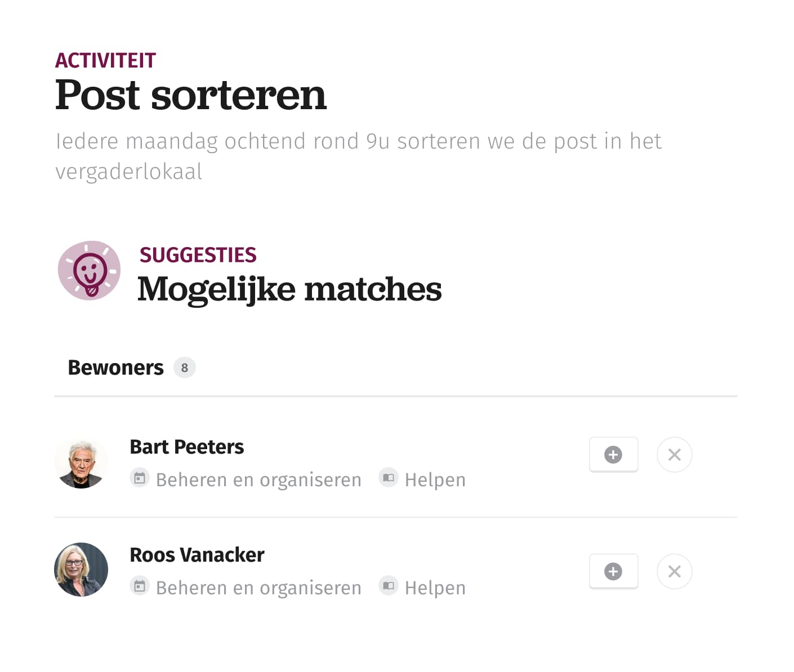Click Beheren en organiseren tag for Roos
This screenshot has width=794, height=672.
coord(258,588)
